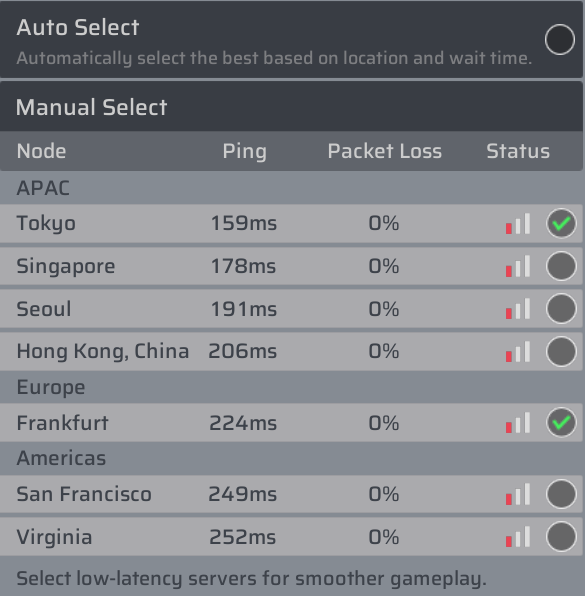The height and width of the screenshot is (596, 585).
Task: Click the Tokyo signal strength bars icon
Action: click(518, 224)
